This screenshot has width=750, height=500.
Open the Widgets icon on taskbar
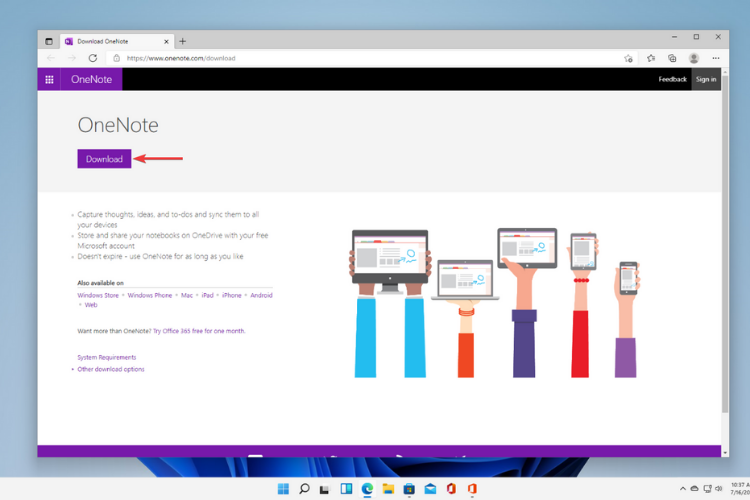click(x=346, y=489)
